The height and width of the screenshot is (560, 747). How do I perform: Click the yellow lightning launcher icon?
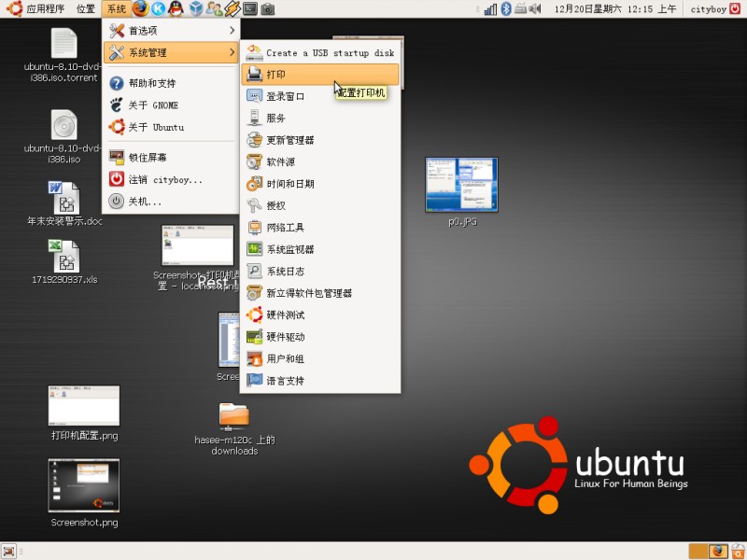tap(232, 8)
